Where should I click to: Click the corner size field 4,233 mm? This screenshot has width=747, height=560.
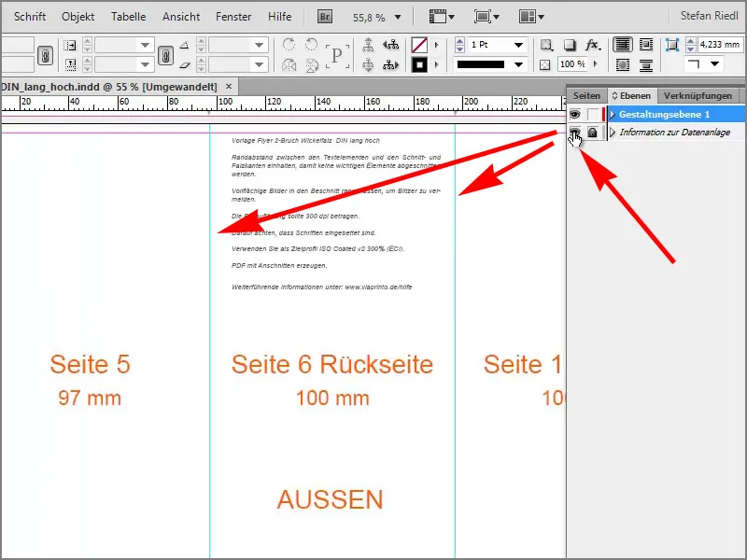click(x=719, y=45)
